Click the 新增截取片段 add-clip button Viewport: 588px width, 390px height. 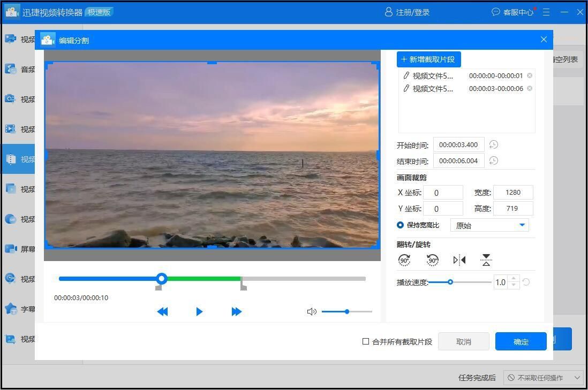click(428, 59)
